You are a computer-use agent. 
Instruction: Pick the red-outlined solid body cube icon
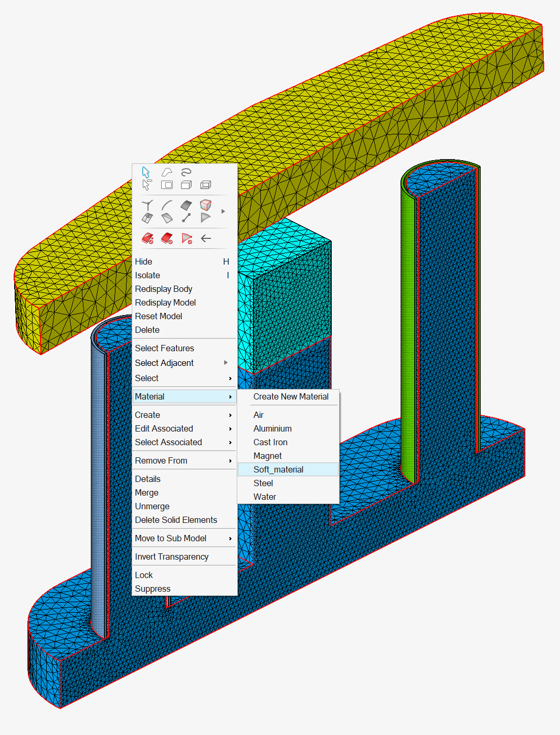[206, 205]
